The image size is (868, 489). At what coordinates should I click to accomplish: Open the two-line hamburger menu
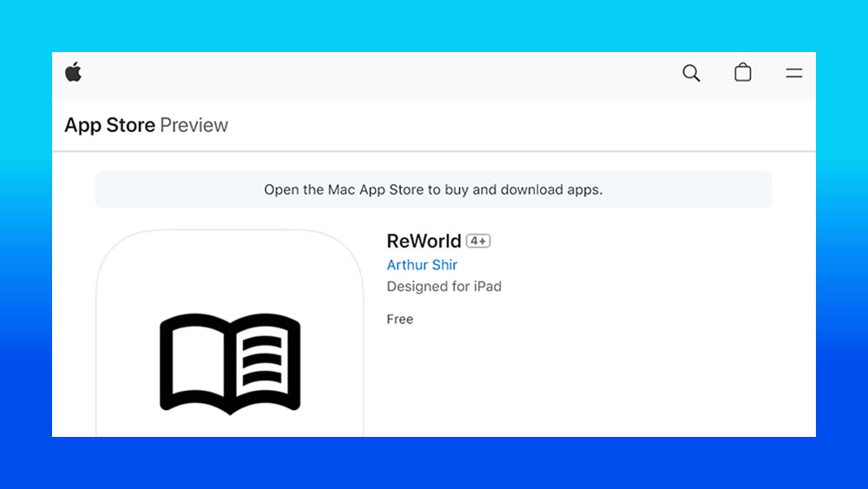794,73
